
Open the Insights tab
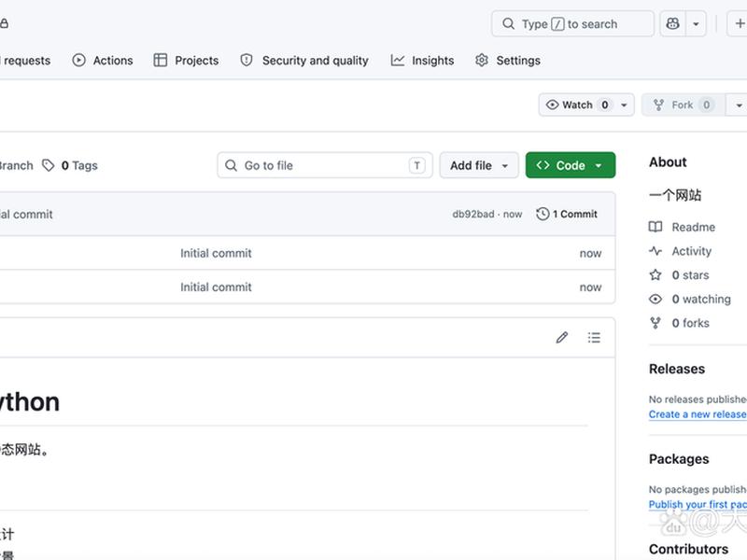422,61
